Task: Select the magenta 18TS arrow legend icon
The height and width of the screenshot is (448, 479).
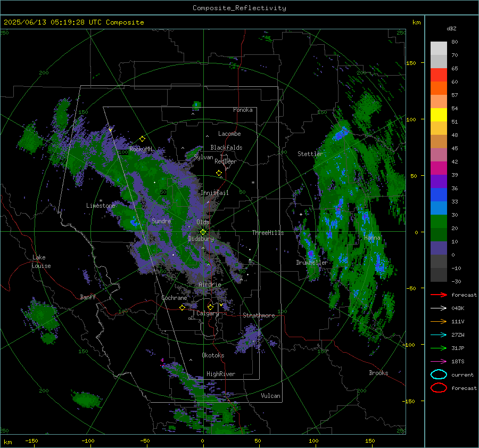Action: point(439,362)
